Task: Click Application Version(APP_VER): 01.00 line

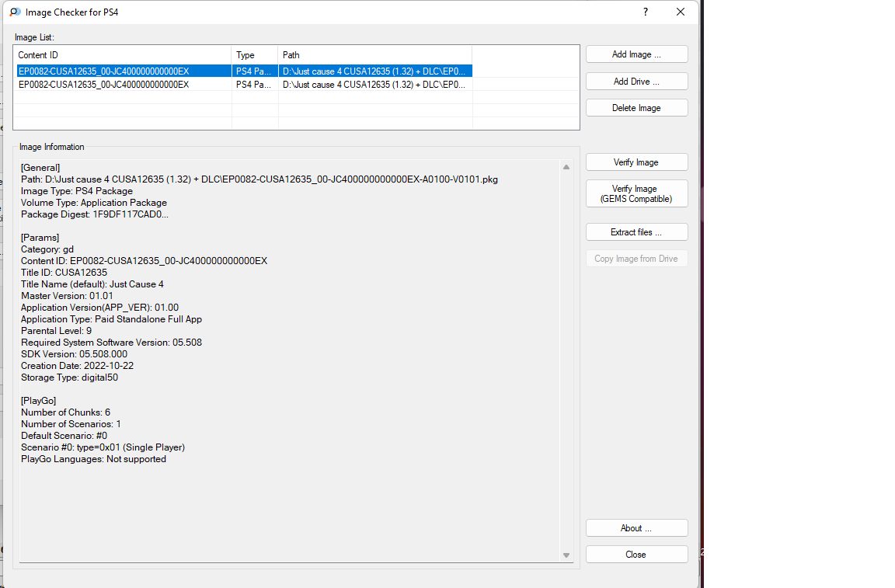Action: (x=100, y=308)
